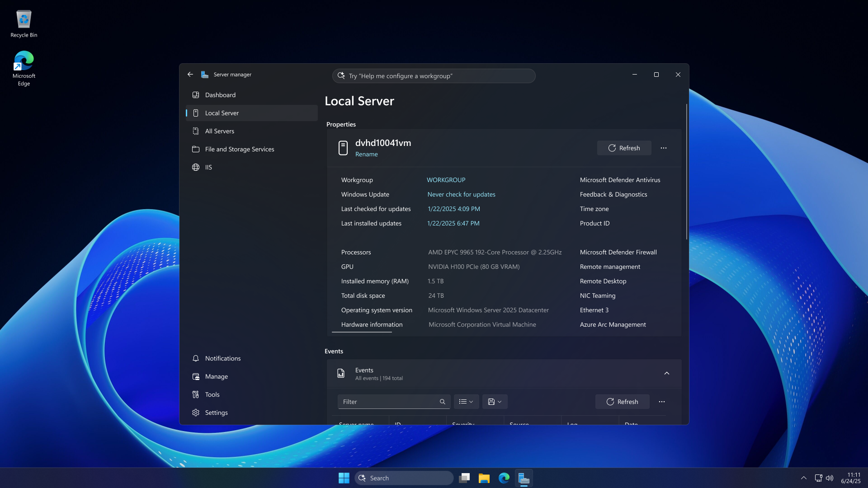
Task: Open Properties more options ellipsis
Action: pos(663,148)
